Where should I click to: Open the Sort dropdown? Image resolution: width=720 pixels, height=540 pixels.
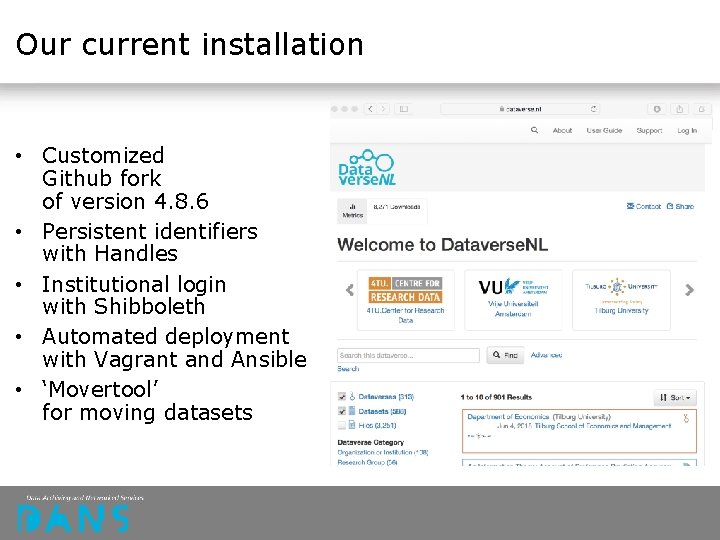(x=675, y=397)
